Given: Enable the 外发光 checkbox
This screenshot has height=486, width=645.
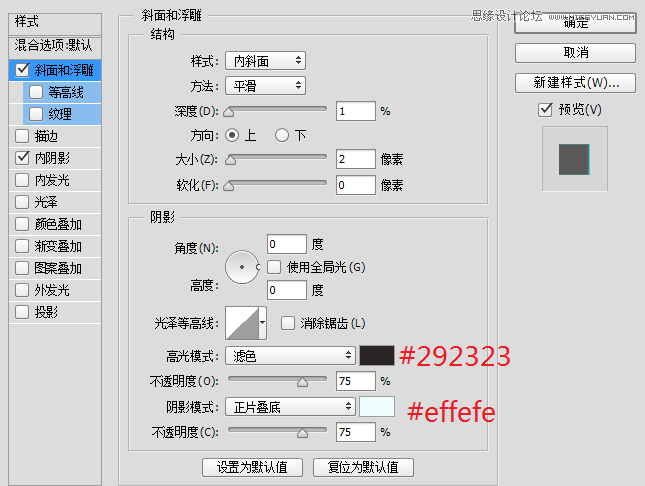Looking at the screenshot, I should pyautogui.click(x=22, y=290).
